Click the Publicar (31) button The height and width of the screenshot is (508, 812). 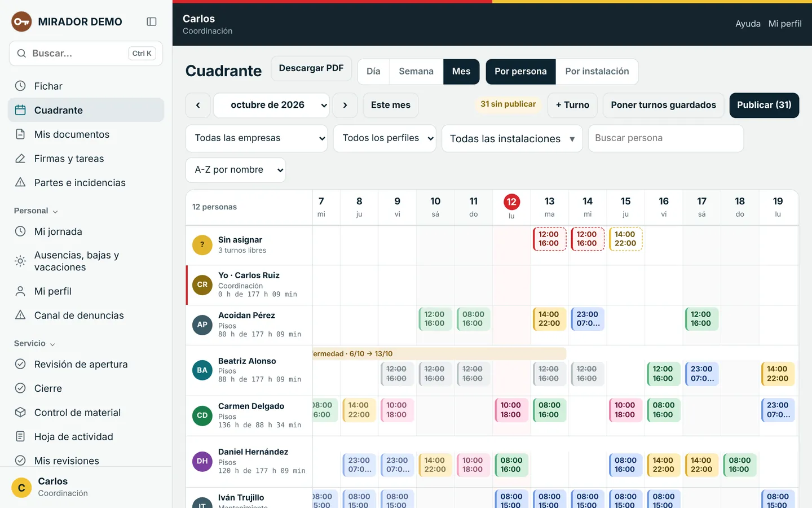[764, 105]
